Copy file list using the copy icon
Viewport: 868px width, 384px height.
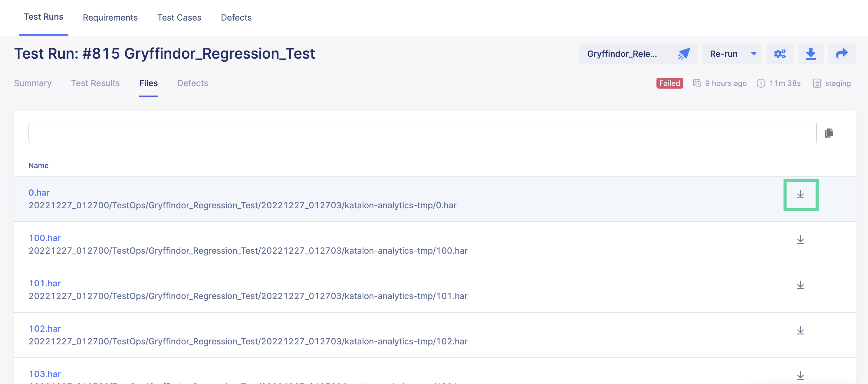[x=829, y=133]
